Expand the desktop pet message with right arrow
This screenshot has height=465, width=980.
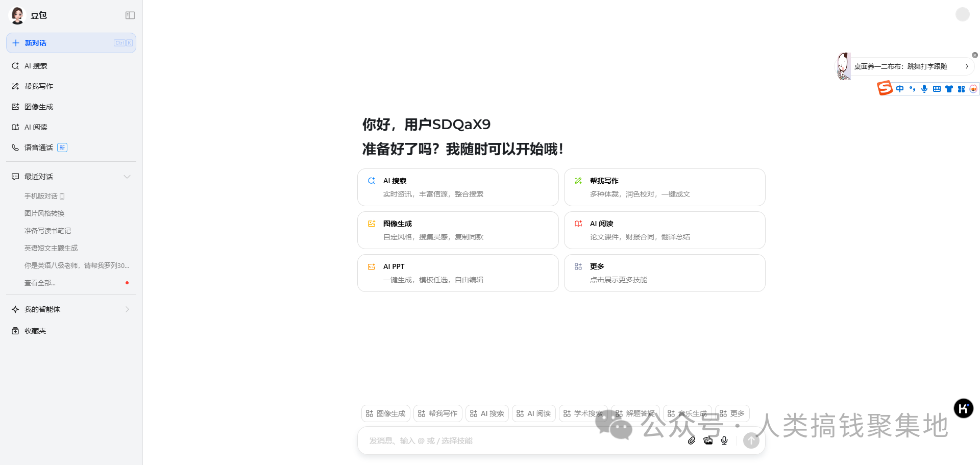click(x=967, y=66)
